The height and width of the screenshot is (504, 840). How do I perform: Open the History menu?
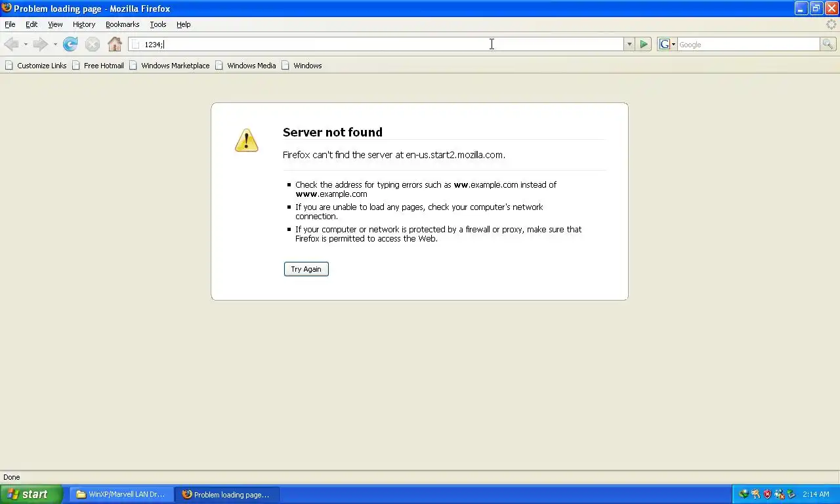pos(84,24)
